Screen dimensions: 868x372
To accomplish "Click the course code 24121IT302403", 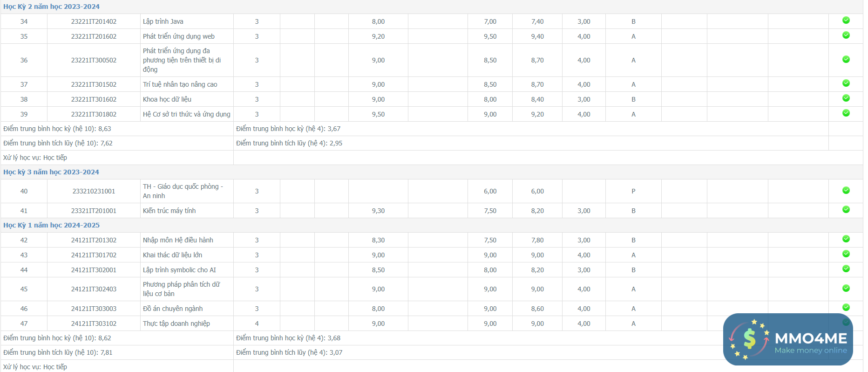I will [94, 289].
